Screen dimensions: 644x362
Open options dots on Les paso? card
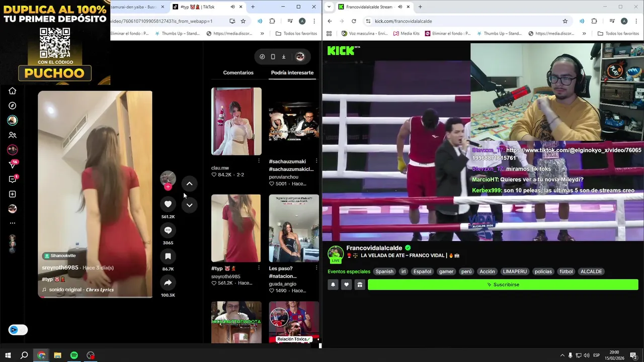pyautogui.click(x=316, y=268)
